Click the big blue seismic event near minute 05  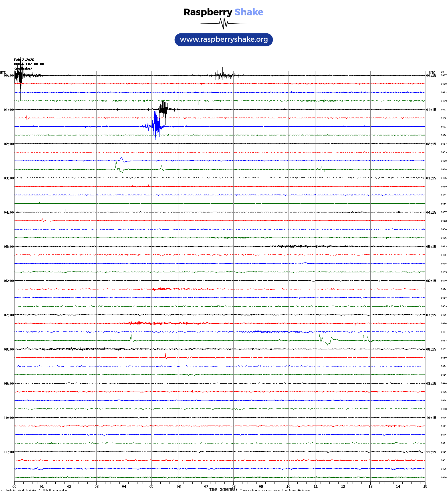coord(156,126)
